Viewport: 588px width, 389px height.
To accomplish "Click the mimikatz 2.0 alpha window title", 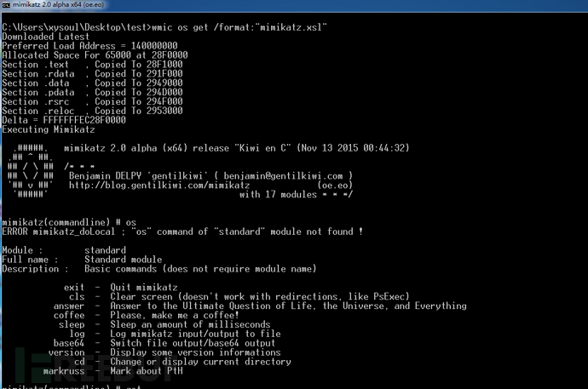I will coord(58,5).
